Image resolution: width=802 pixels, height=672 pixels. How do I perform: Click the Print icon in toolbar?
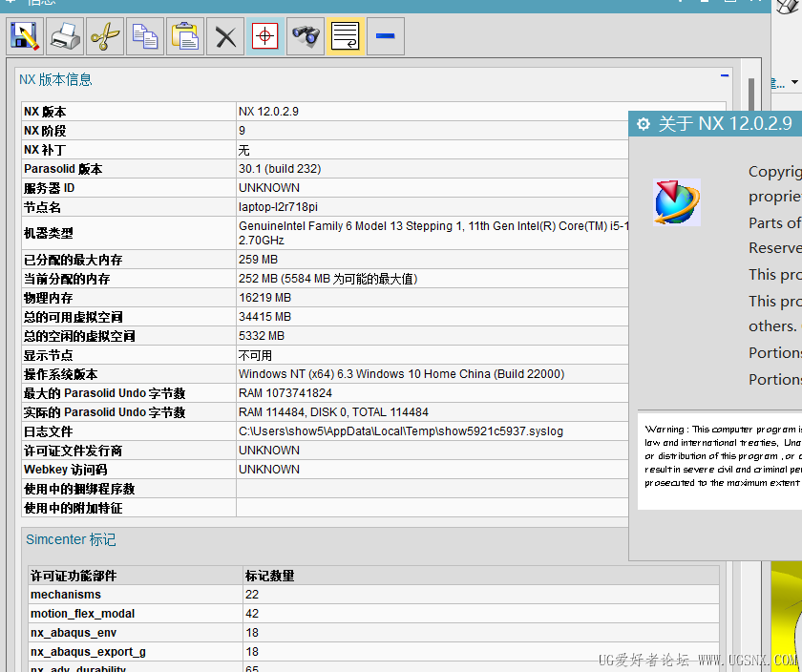click(65, 36)
